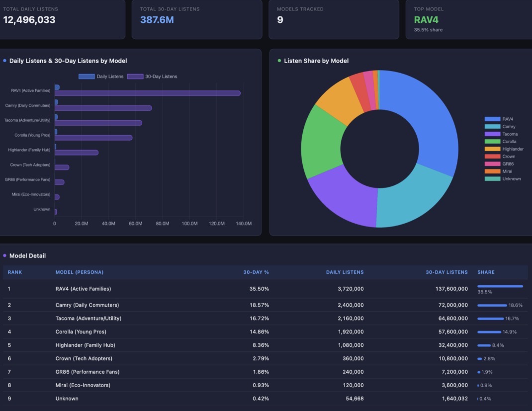The image size is (532, 411).
Task: Click Tacoma 30-Day Listens purple bar
Action: [98, 123]
